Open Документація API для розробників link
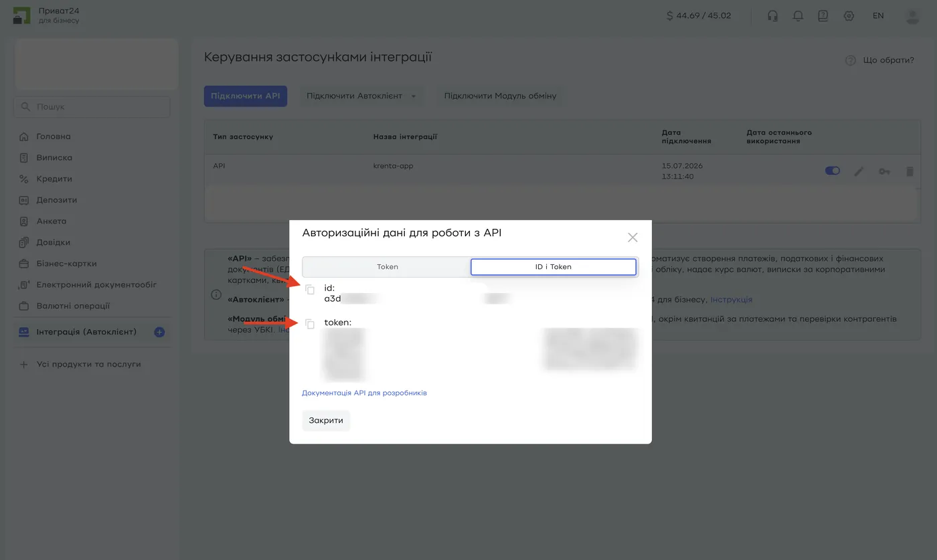The height and width of the screenshot is (560, 937). tap(364, 393)
